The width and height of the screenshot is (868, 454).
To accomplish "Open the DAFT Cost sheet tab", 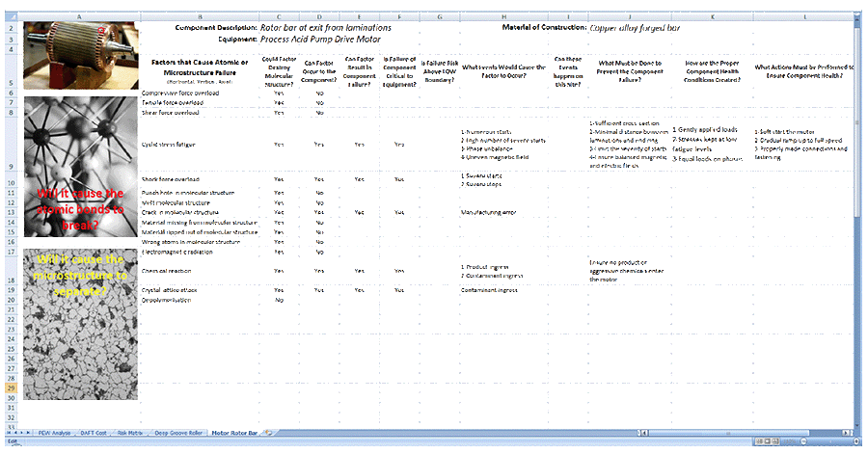I will point(94,433).
